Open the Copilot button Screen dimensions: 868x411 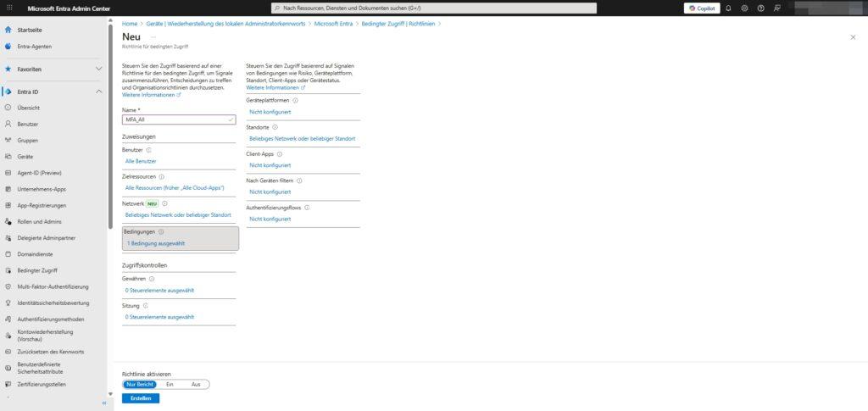click(702, 8)
